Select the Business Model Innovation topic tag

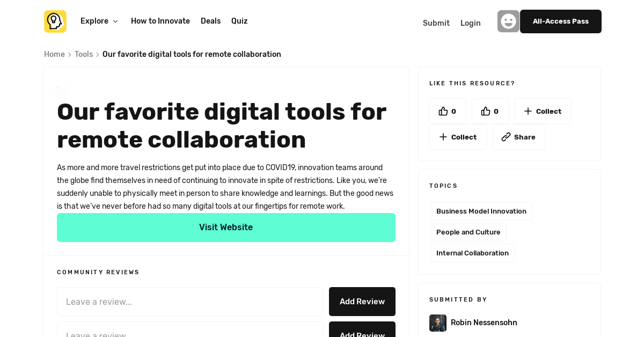click(481, 211)
